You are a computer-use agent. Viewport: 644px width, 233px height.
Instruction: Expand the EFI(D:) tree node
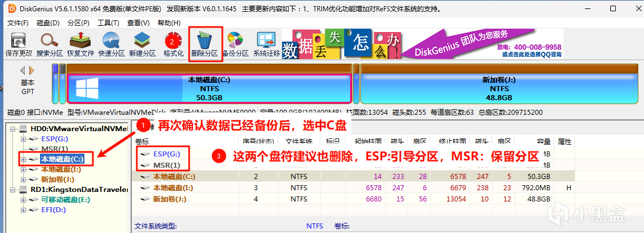pos(24,209)
